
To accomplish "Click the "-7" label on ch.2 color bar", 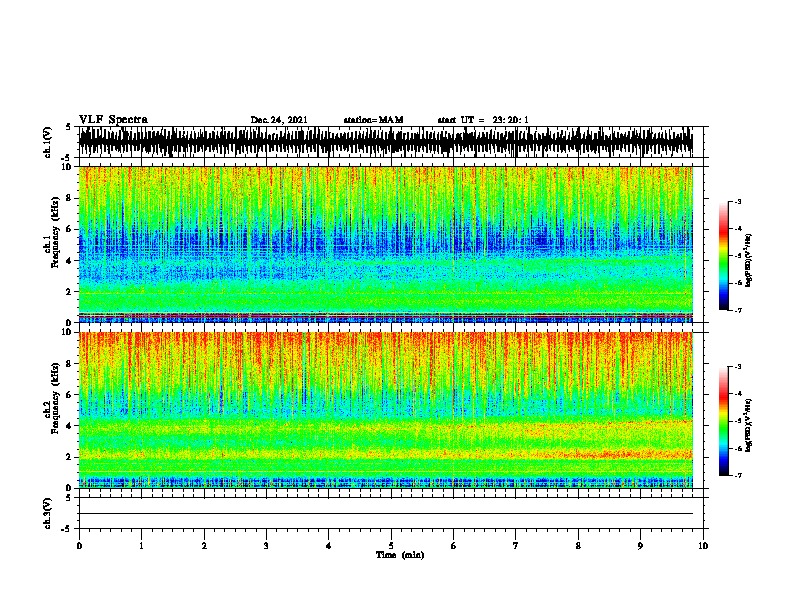I will [x=738, y=476].
